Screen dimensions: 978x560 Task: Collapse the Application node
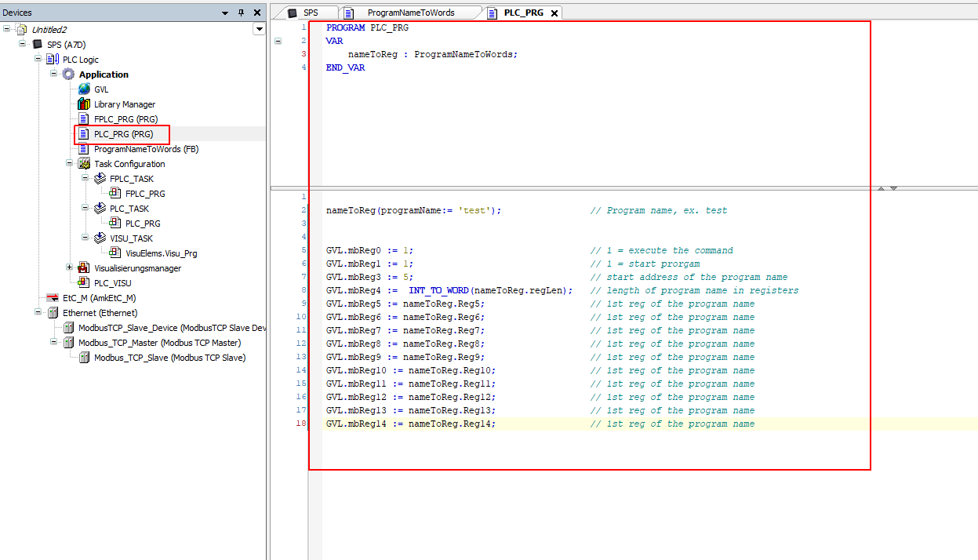click(55, 74)
